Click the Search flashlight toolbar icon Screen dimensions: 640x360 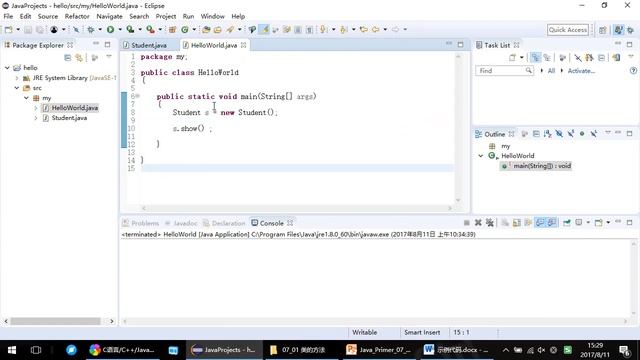(x=230, y=29)
